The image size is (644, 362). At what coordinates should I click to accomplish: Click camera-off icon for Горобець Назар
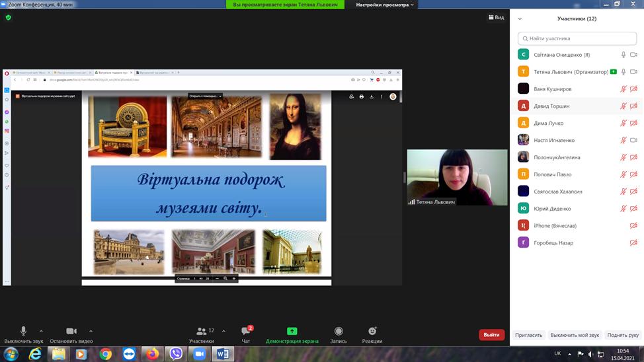tap(633, 242)
